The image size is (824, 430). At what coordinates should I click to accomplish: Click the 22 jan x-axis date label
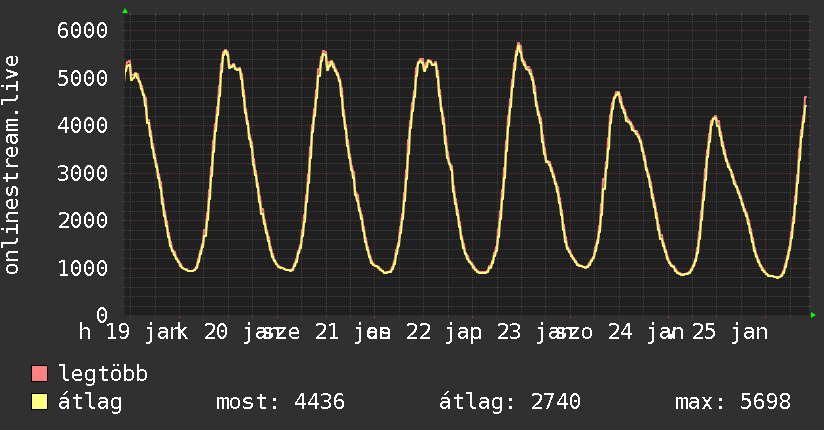pos(444,332)
